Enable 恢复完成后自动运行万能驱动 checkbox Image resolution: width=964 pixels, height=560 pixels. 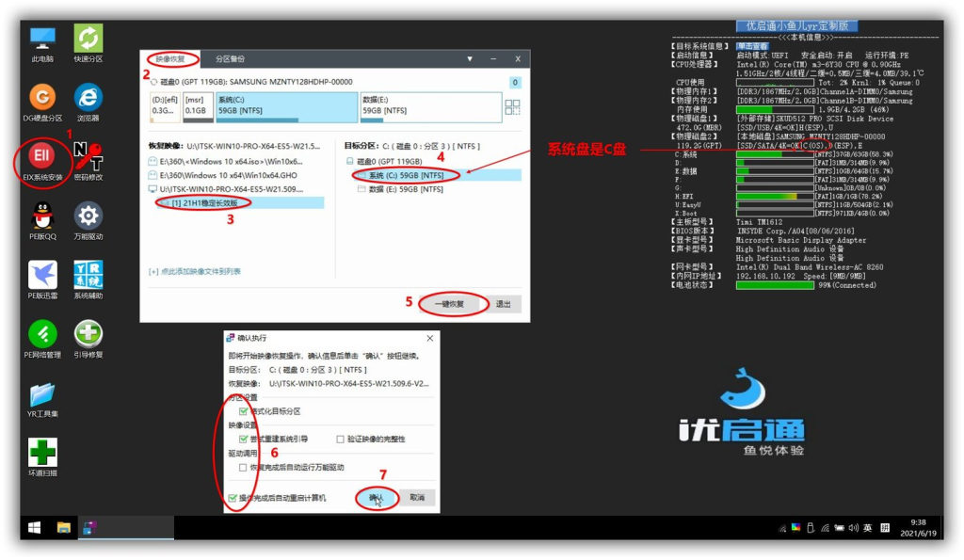coord(244,467)
